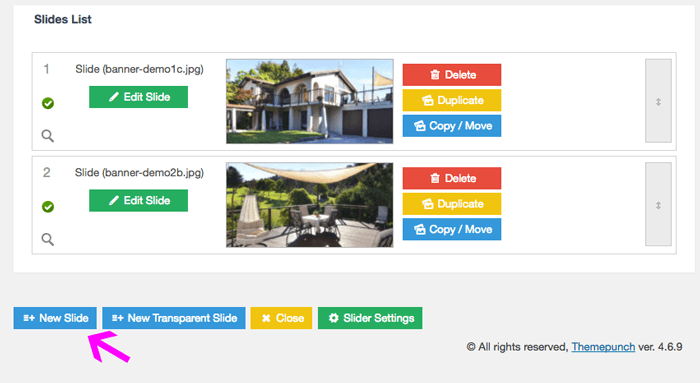The width and height of the screenshot is (700, 383).
Task: Delete the banner-demo1c.jpg slide
Action: (452, 75)
